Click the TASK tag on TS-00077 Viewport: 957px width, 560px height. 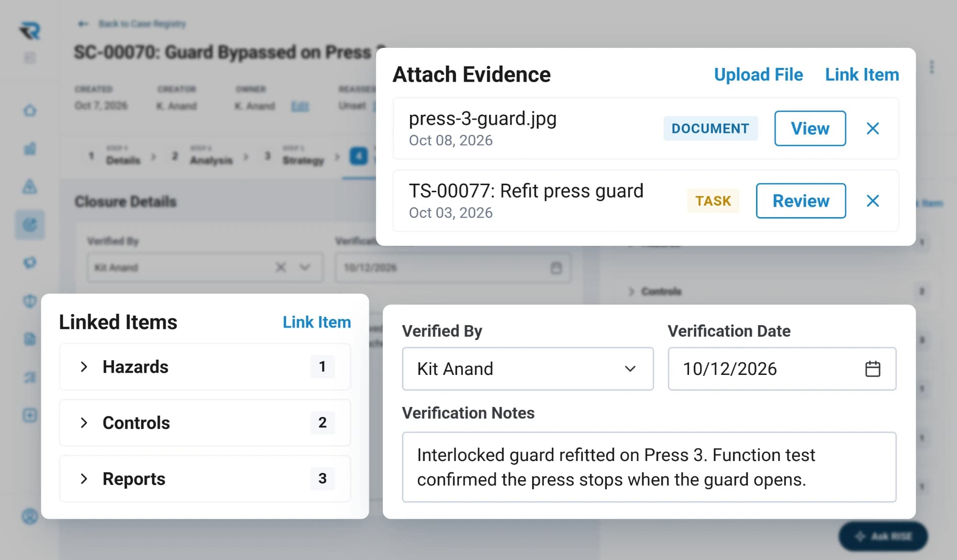(x=713, y=201)
